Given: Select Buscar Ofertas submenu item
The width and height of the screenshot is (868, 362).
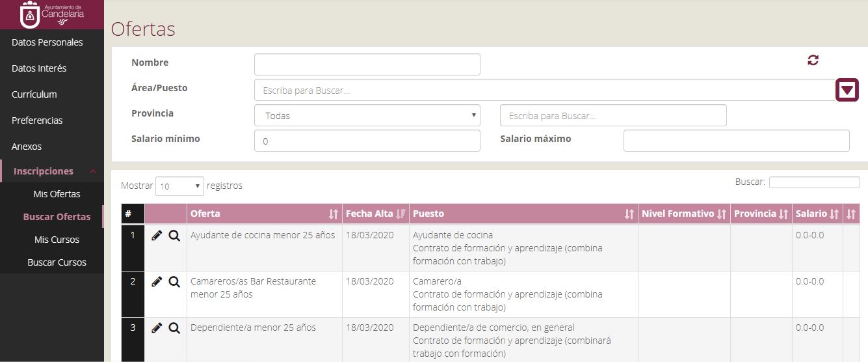Looking at the screenshot, I should point(57,217).
